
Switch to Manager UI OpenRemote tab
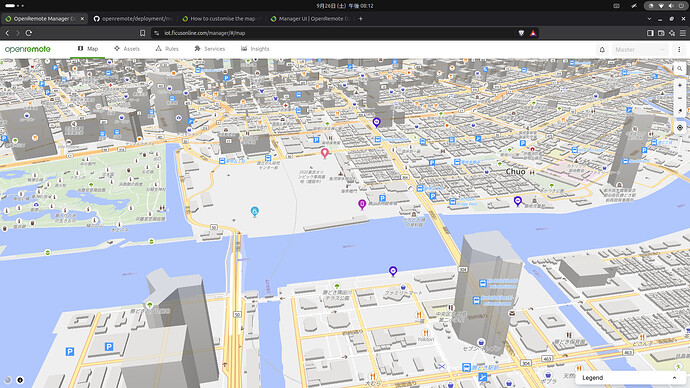tap(310, 19)
